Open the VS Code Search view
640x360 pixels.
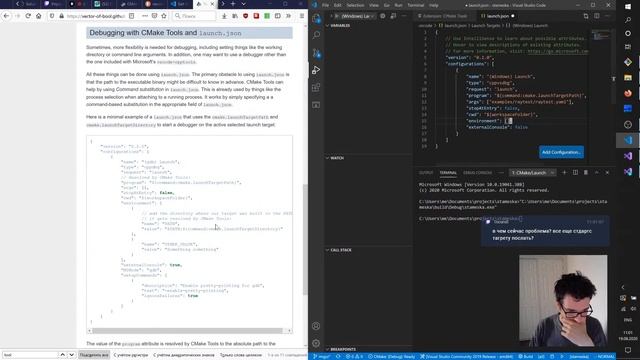pyautogui.click(x=316, y=36)
